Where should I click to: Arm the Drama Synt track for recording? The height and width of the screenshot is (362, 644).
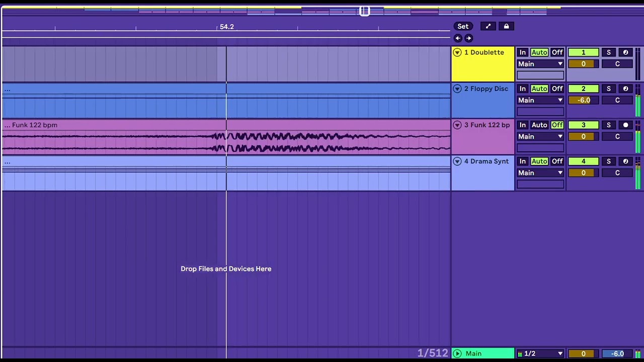pos(625,161)
